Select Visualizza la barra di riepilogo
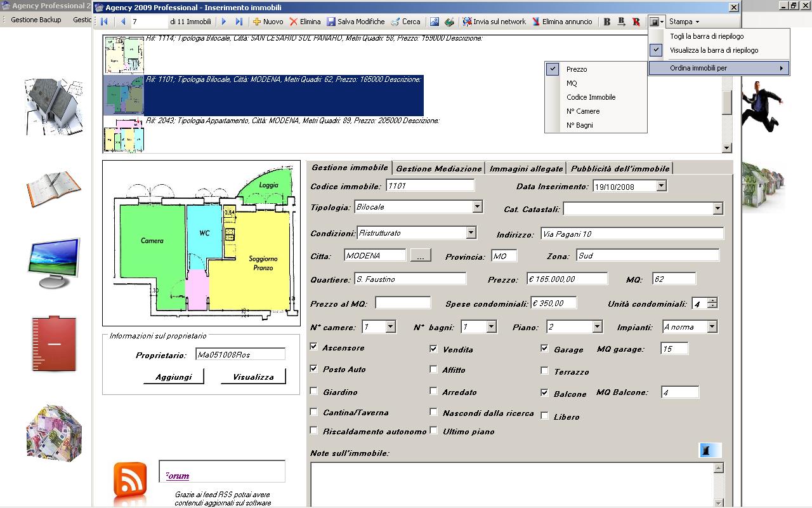 click(x=719, y=50)
